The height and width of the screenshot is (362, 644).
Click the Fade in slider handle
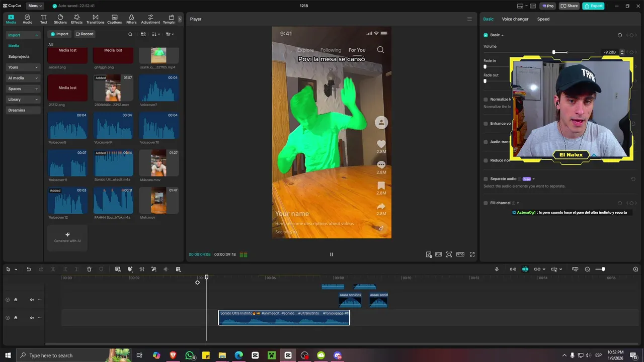tap(485, 67)
